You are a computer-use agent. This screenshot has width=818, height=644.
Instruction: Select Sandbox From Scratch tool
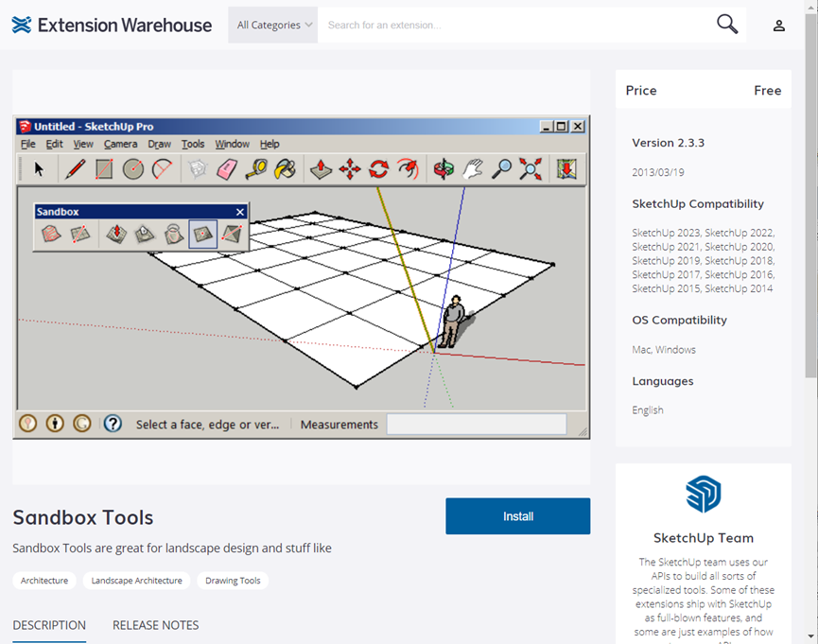79,234
